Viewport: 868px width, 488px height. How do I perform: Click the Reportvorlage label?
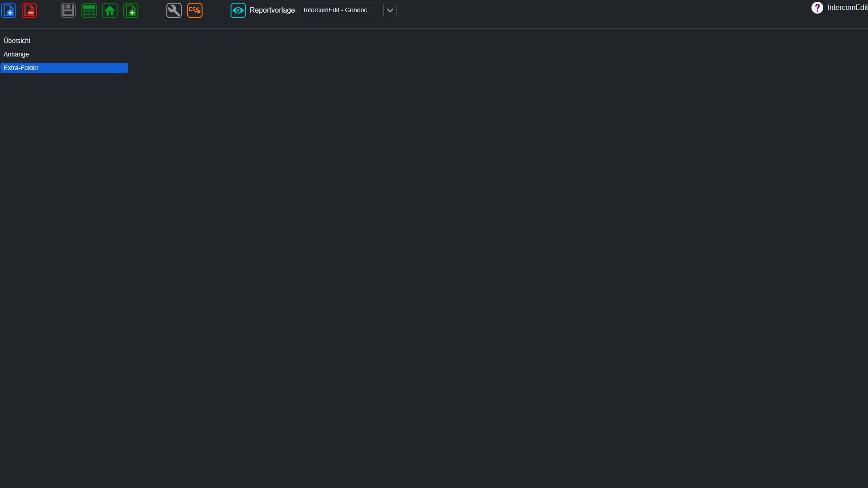point(273,10)
